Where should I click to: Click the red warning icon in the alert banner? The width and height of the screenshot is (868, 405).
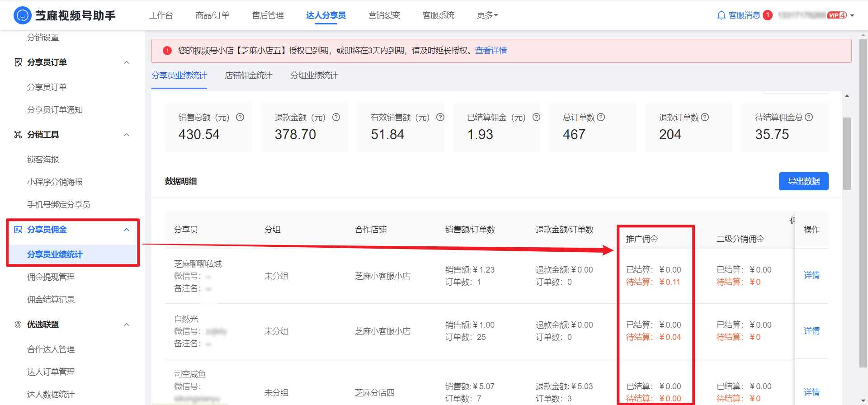click(x=167, y=51)
